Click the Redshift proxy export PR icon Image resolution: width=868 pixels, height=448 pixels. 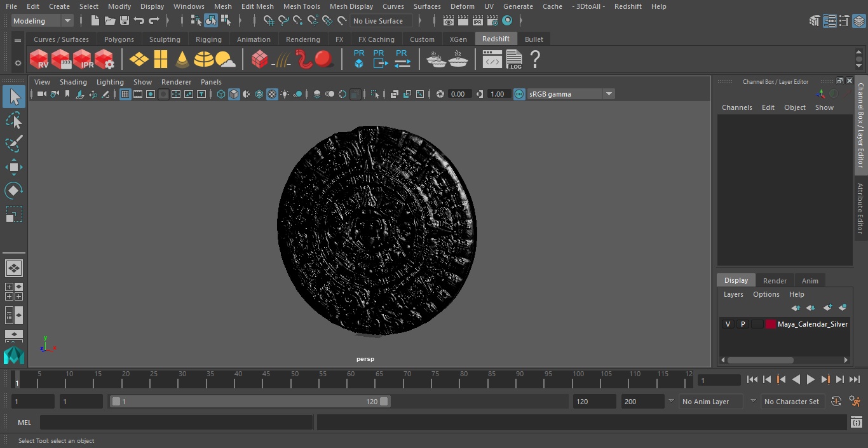(379, 60)
